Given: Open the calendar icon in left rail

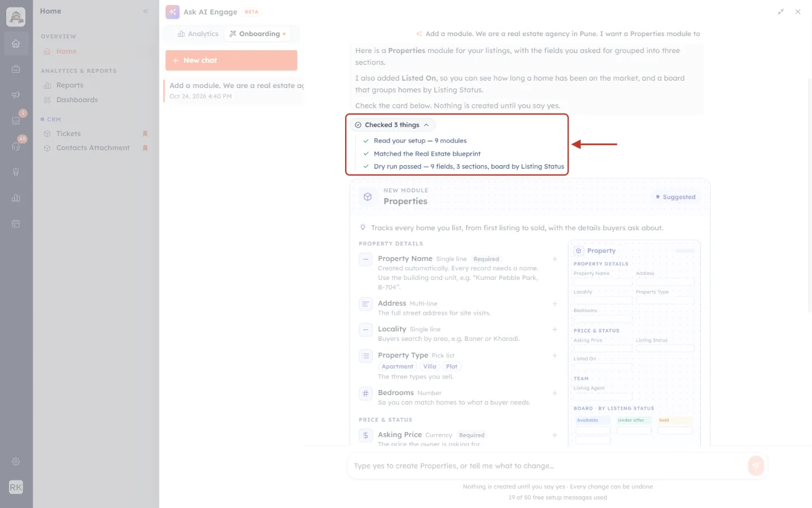Looking at the screenshot, I should [x=16, y=224].
